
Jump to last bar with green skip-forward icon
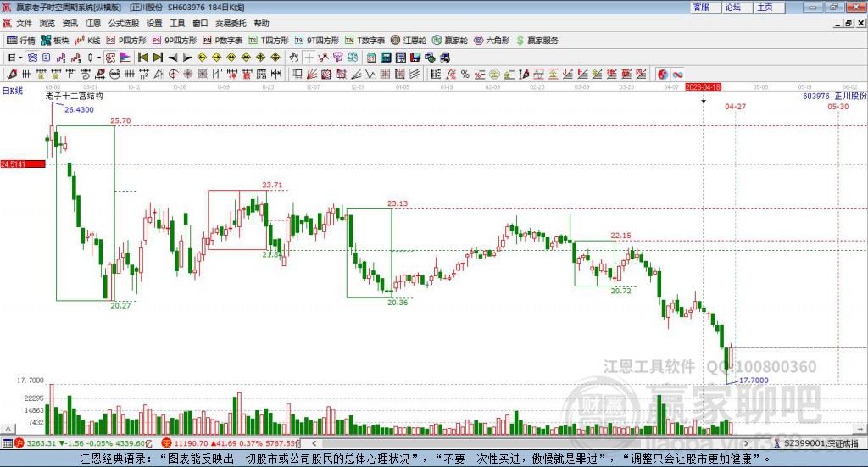point(158,58)
